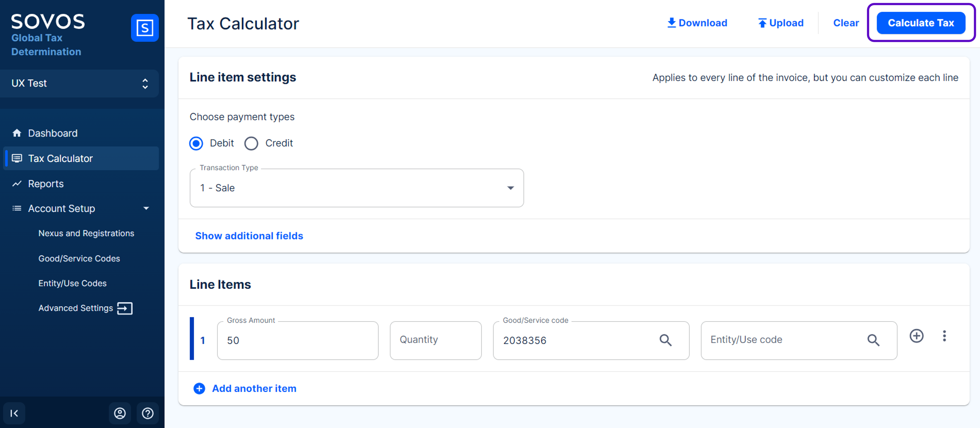This screenshot has width=980, height=428.
Task: Click the Gross Amount input field
Action: point(298,340)
